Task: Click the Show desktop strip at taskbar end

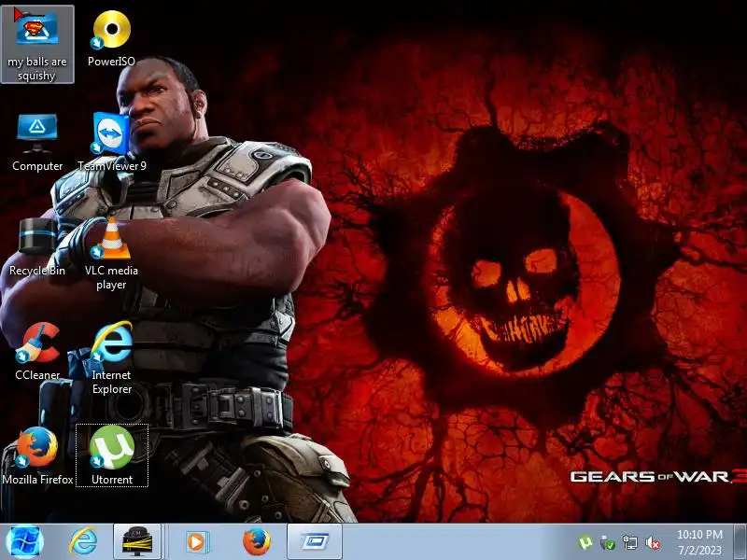Action: tap(740, 542)
